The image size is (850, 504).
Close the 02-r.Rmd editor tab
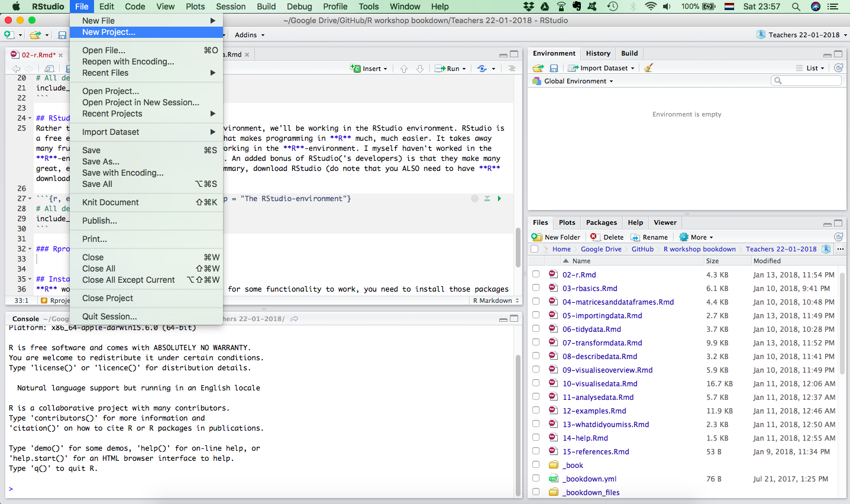point(60,55)
